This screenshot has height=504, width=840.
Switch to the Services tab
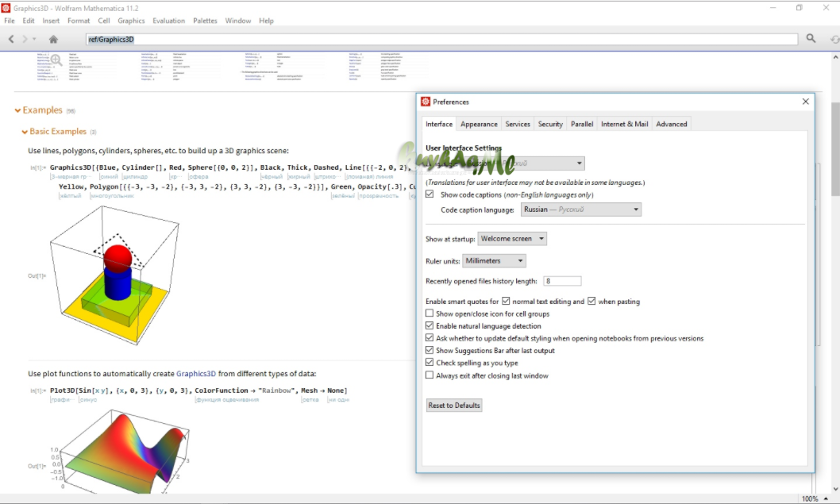(x=518, y=124)
